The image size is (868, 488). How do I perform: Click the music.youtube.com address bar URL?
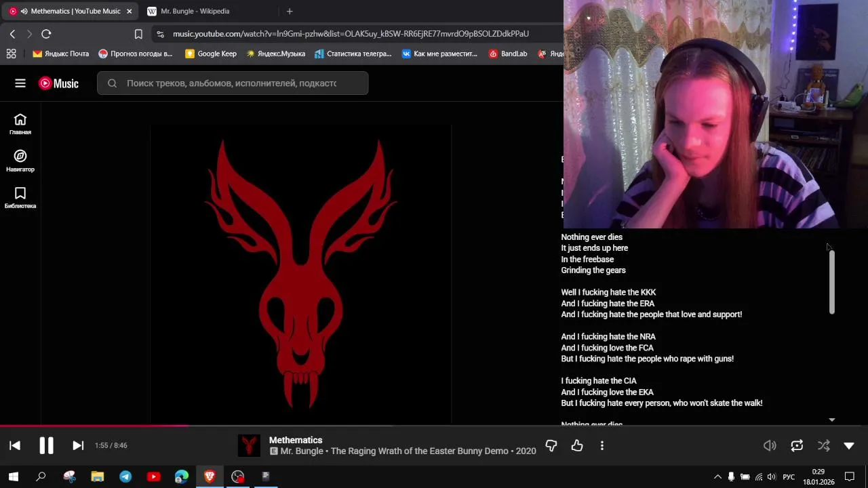(x=351, y=34)
